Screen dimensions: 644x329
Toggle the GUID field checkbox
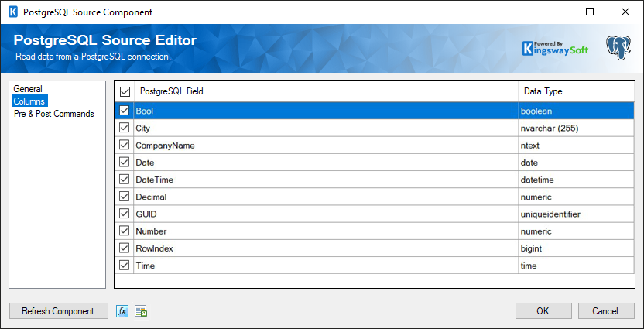(x=124, y=214)
